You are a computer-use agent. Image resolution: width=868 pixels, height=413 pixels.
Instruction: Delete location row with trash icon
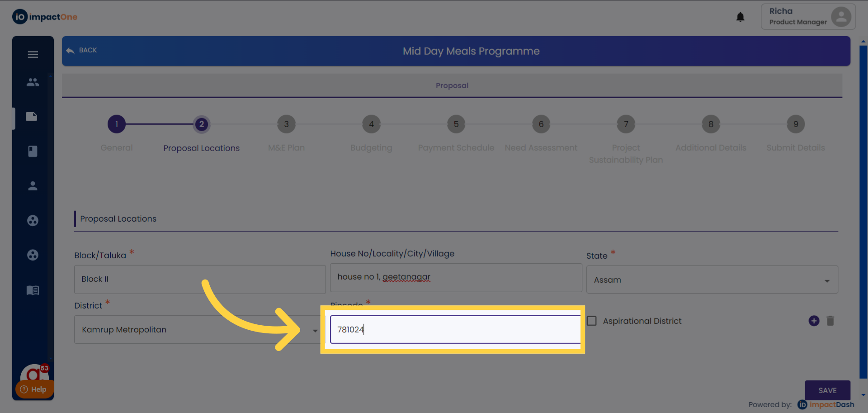click(x=830, y=321)
